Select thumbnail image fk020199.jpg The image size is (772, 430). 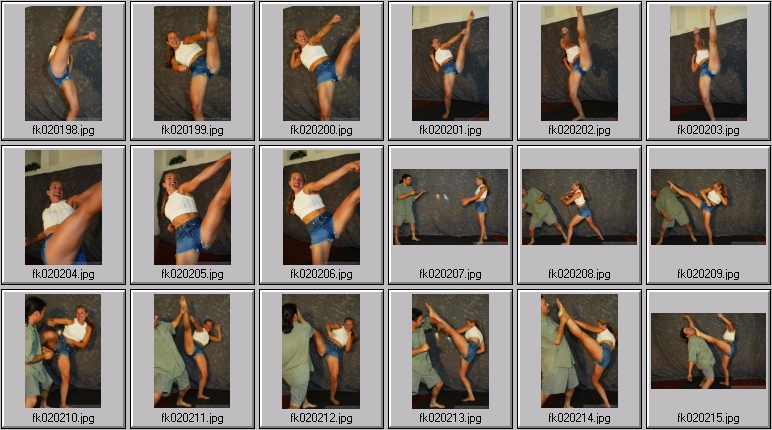193,64
